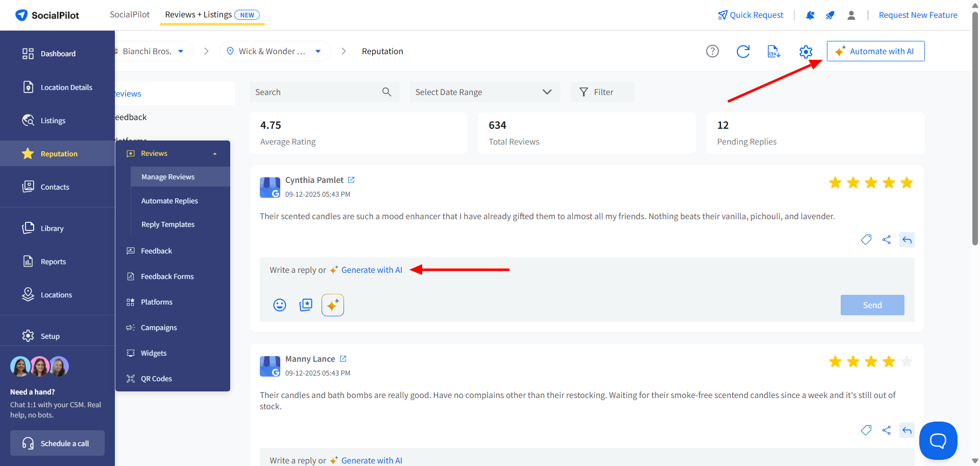Click reply arrow on Manny Lance's review
Screen dimensions: 980x466
click(x=907, y=430)
